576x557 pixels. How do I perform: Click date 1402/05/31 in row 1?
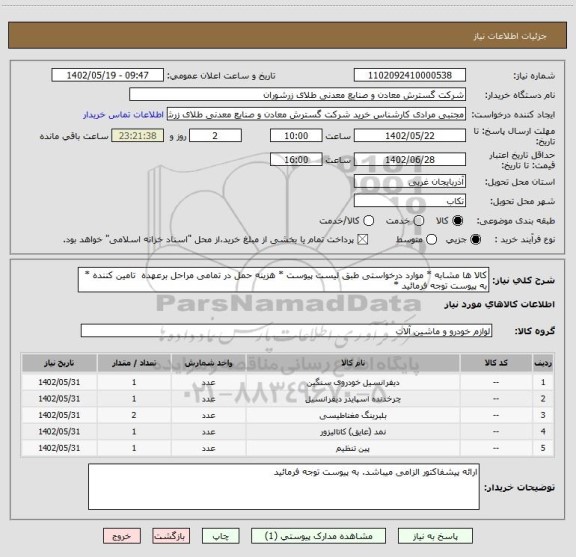click(59, 382)
